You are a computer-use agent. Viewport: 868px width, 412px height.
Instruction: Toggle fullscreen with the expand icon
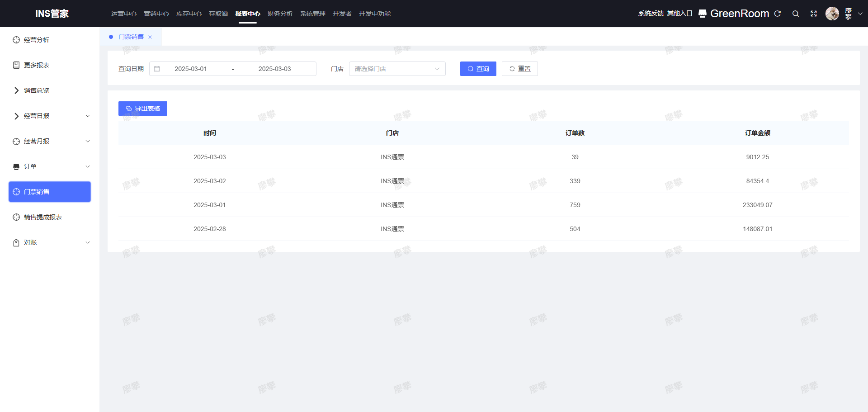coord(814,14)
